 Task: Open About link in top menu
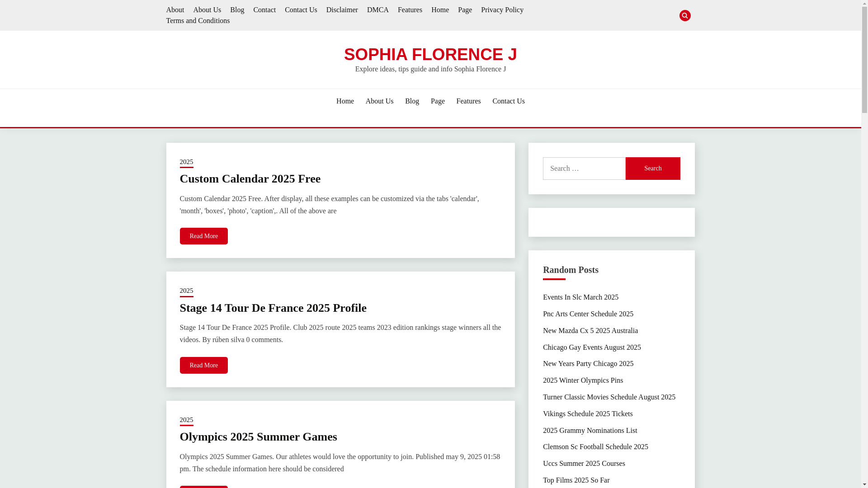(x=175, y=10)
